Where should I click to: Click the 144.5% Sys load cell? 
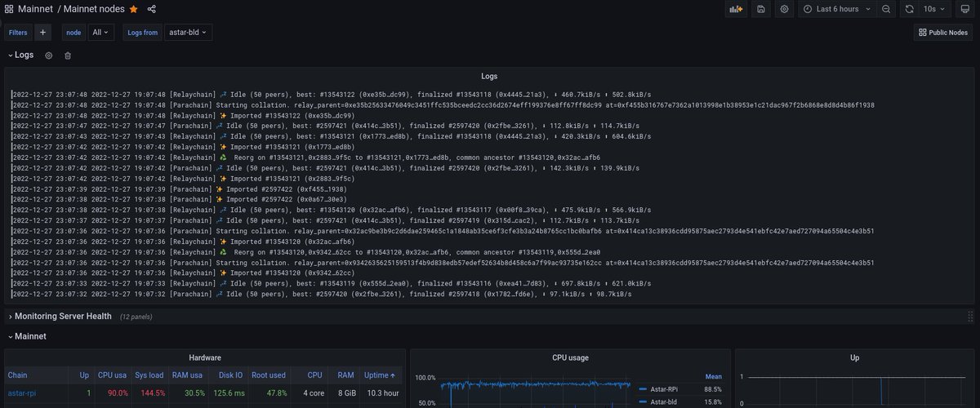coord(149,392)
